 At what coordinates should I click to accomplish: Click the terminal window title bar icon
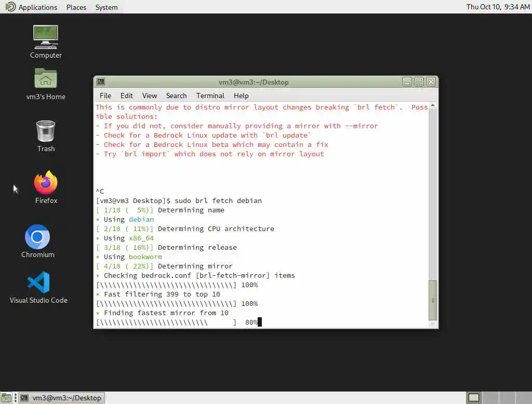tap(101, 82)
